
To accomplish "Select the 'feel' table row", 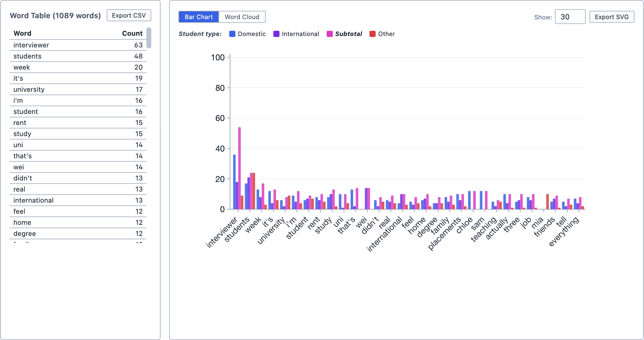I will click(78, 211).
